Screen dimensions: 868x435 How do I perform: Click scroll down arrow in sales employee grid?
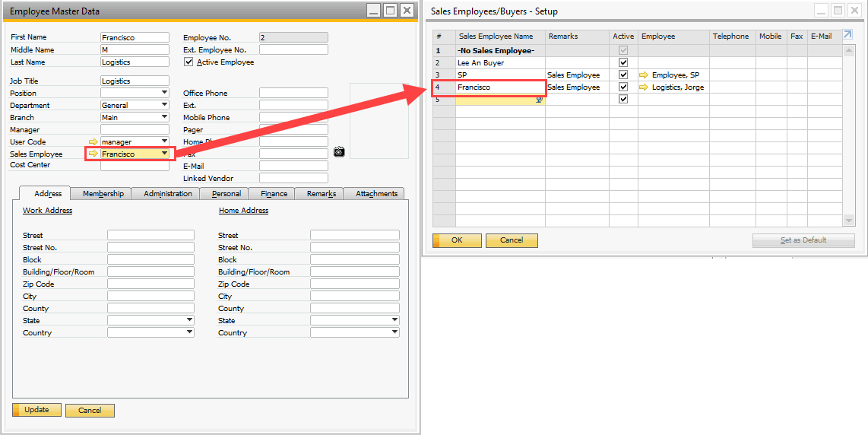click(x=849, y=221)
